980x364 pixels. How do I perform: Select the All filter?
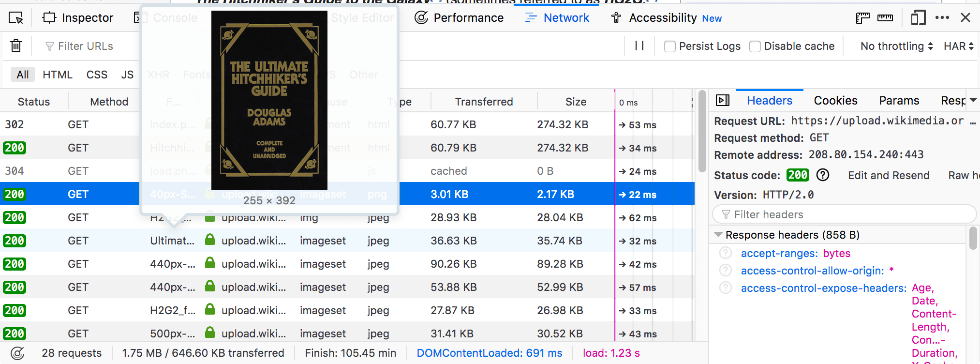tap(23, 75)
